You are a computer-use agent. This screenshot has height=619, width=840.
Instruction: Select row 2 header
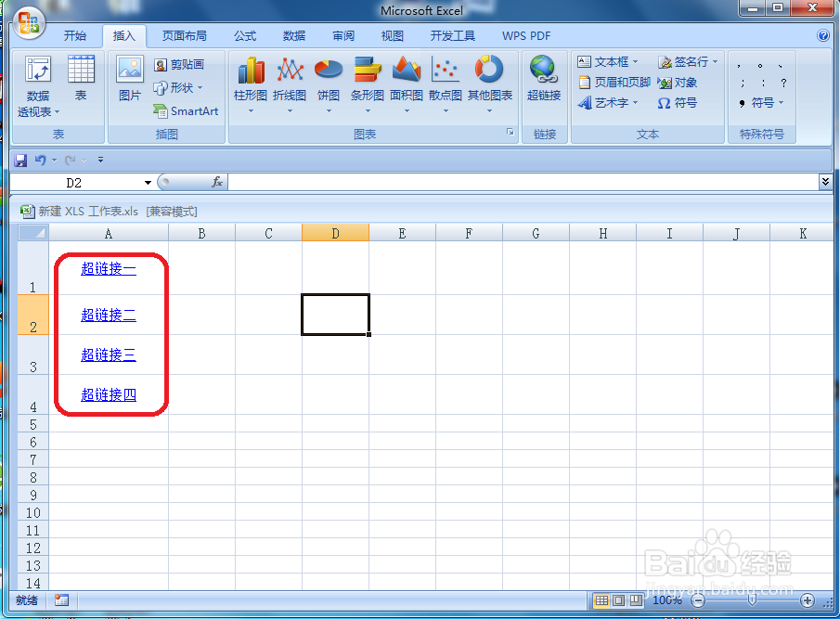point(33,315)
